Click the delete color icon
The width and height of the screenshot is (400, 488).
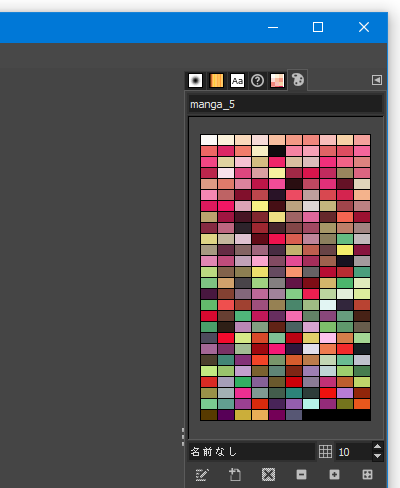(x=268, y=474)
